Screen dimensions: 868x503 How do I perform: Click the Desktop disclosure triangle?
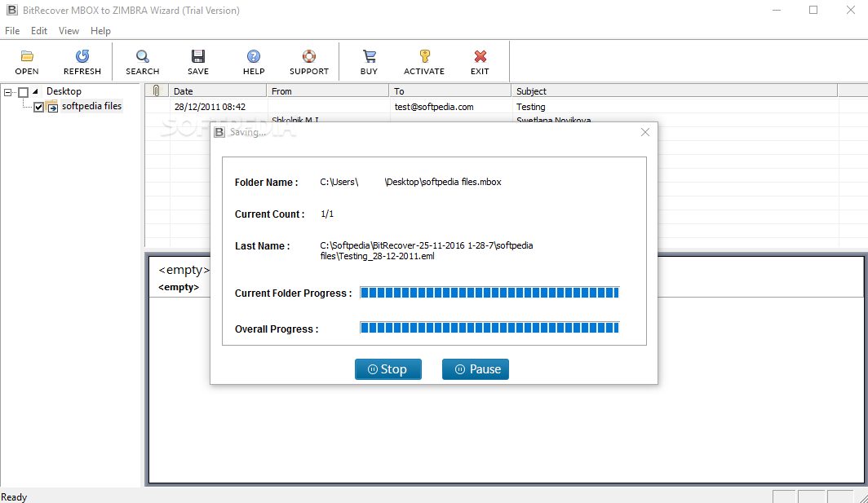pyautogui.click(x=35, y=91)
